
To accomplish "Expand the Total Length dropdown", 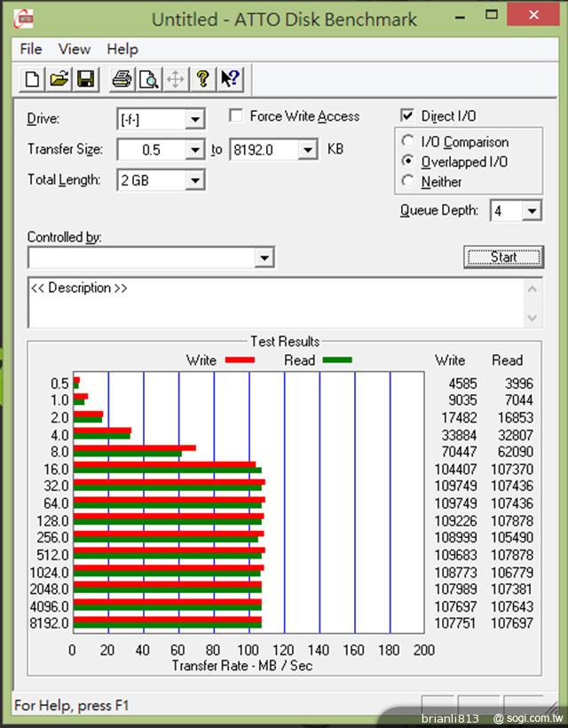I will [194, 180].
